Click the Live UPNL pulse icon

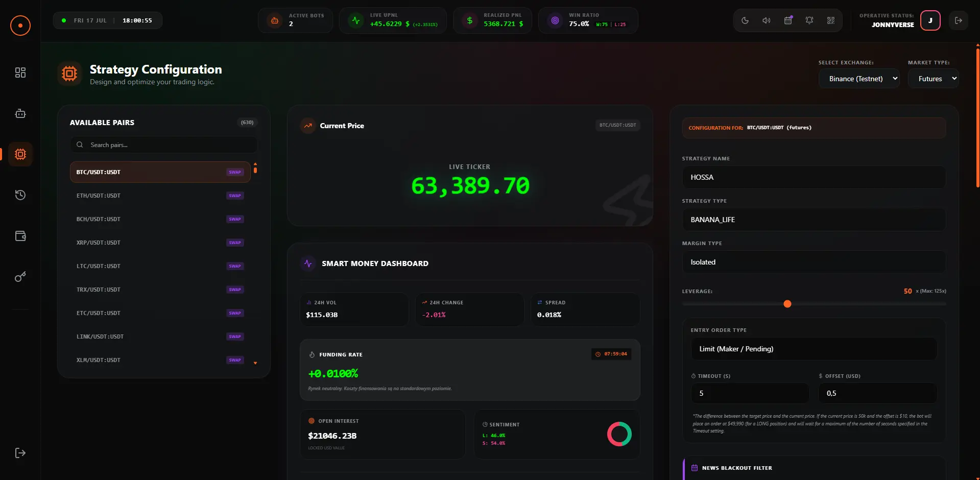tap(356, 20)
